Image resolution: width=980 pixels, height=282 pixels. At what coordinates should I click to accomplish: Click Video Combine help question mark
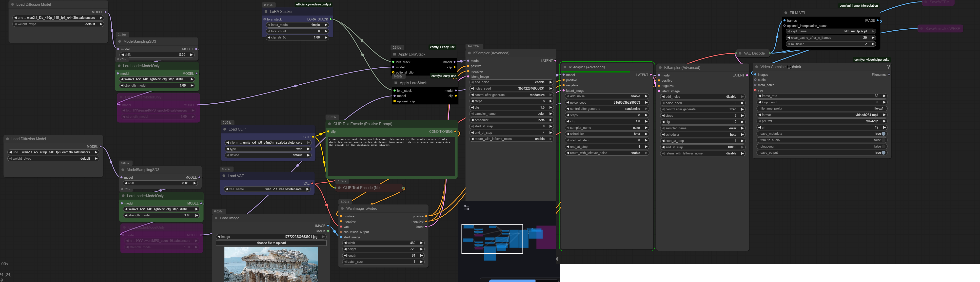(888, 67)
